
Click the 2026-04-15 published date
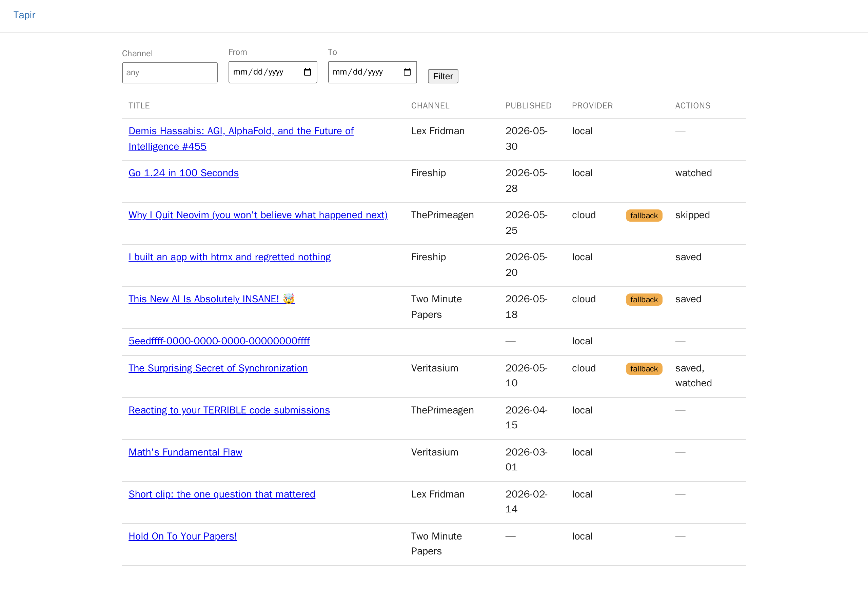[526, 417]
